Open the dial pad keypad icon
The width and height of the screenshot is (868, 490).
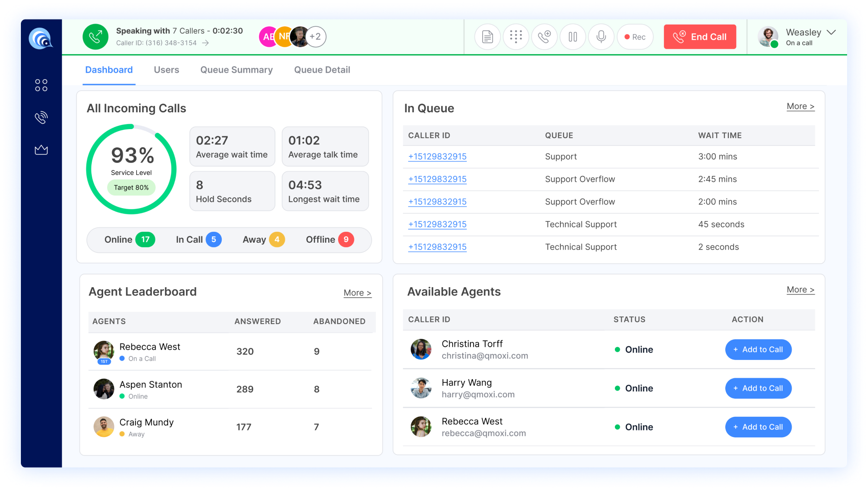515,36
